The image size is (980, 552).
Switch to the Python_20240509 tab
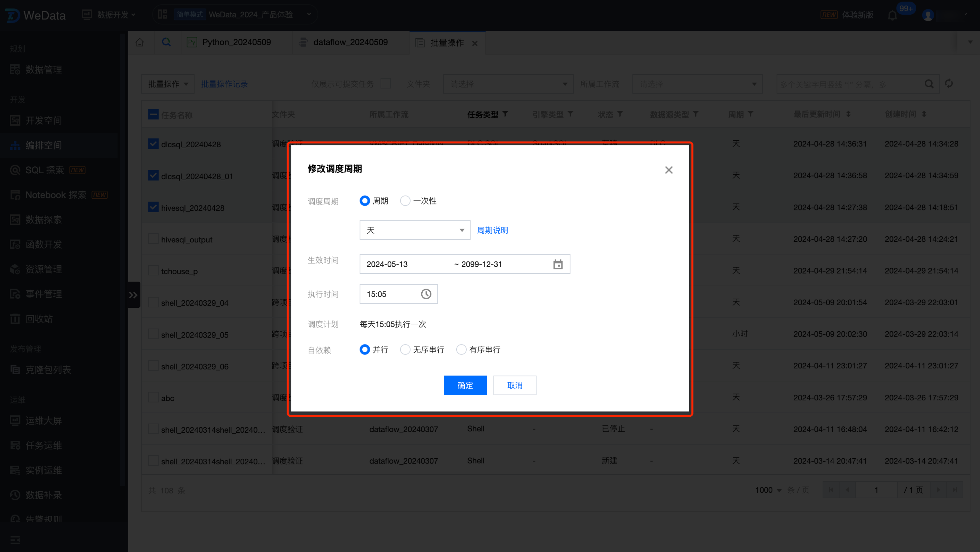(x=236, y=42)
